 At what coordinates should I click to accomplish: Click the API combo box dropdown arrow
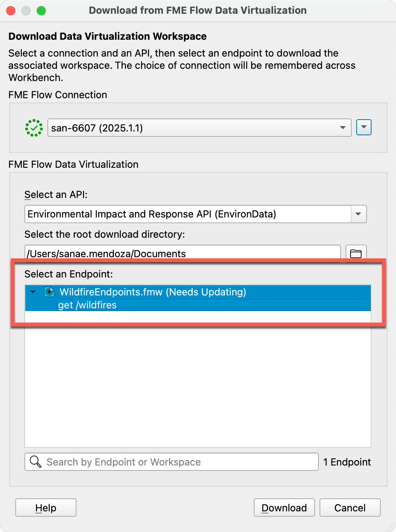tap(359, 214)
